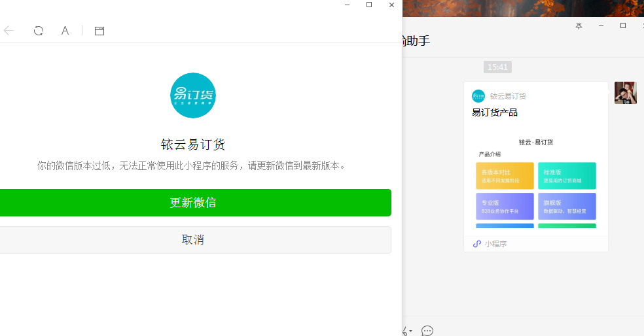Click 专业版 tile in the card preview
Viewport: 644px width, 336px height.
[505, 207]
